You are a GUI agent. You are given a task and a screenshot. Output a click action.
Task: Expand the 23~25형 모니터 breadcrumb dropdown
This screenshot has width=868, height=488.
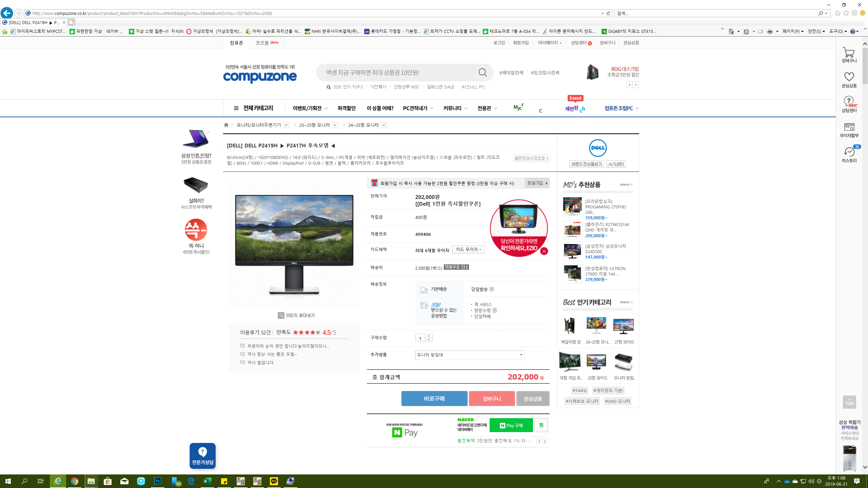point(335,125)
